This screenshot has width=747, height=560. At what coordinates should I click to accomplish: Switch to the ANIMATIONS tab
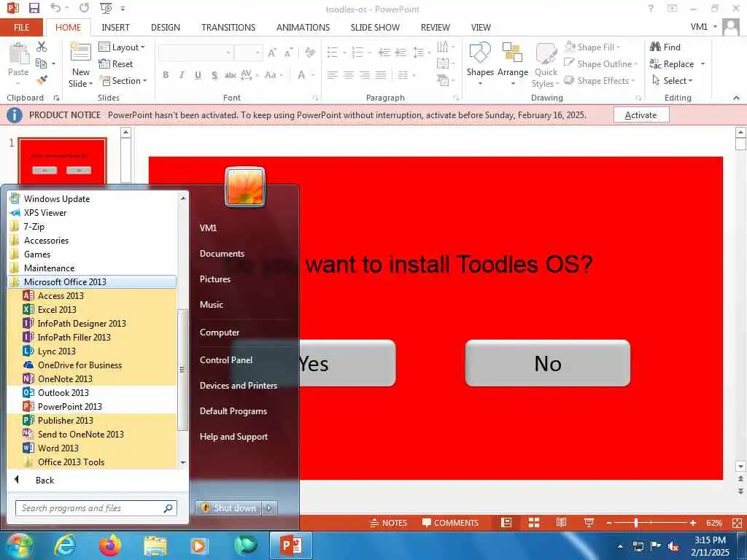click(x=303, y=27)
